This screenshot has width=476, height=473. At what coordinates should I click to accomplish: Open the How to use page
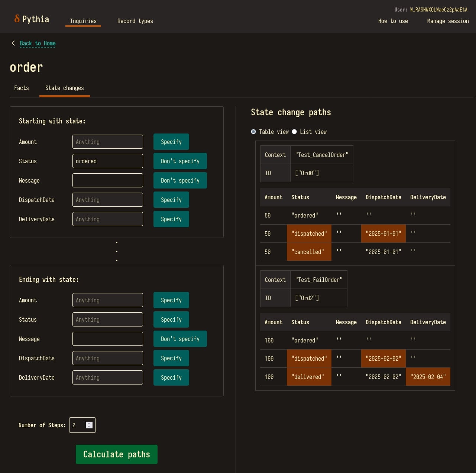coord(393,21)
